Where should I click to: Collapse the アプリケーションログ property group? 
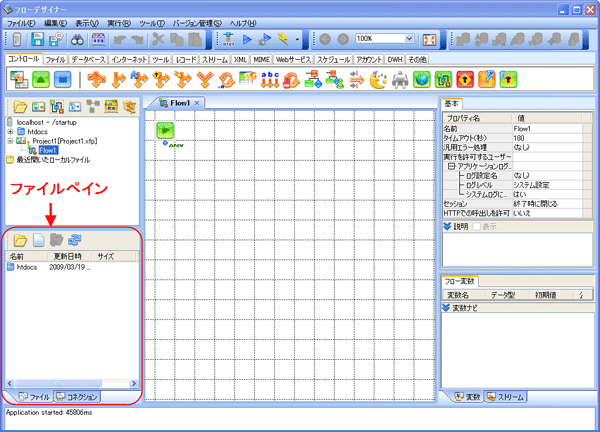[452, 166]
